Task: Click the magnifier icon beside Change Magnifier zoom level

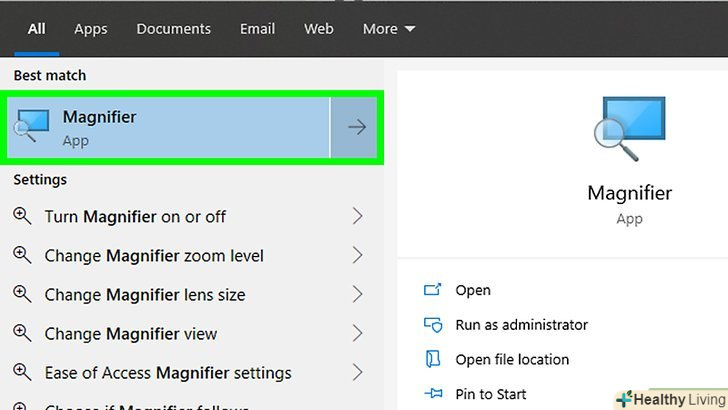Action: pos(22,256)
